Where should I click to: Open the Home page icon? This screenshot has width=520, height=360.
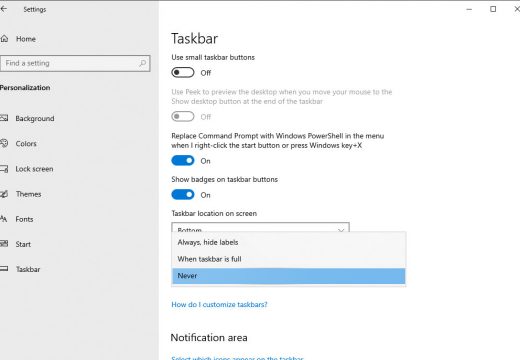(4, 39)
